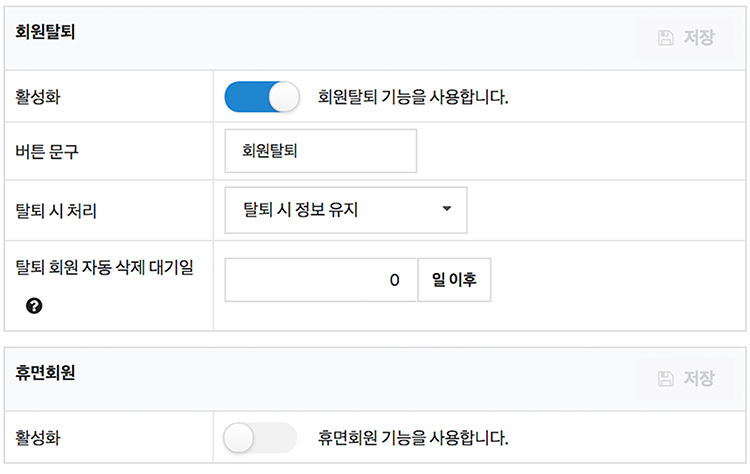
Task: Click the 저장 button for 휴면회원
Action: point(686,378)
